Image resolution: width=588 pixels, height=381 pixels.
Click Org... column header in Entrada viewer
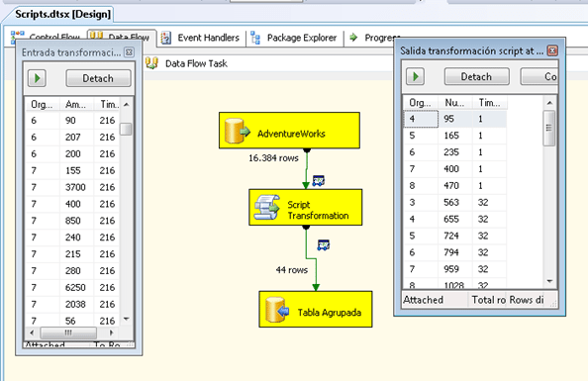pos(42,104)
